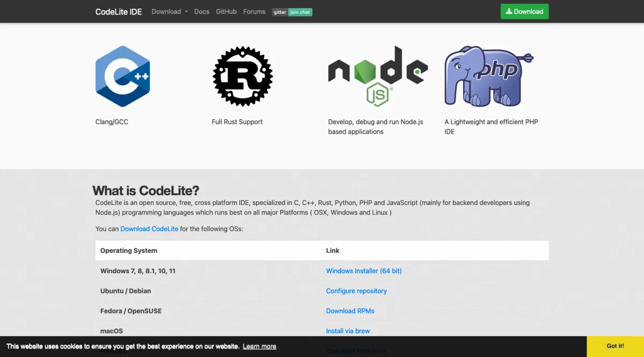Click the macOS table cell
644x357 pixels.
coord(112,331)
